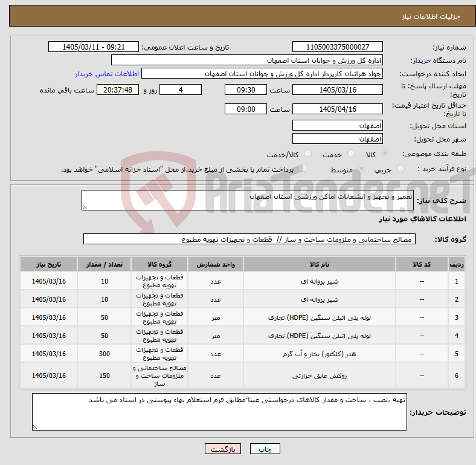476x465 pixels.
Task: Click the unit عدد in row 5
Action: pos(216,354)
